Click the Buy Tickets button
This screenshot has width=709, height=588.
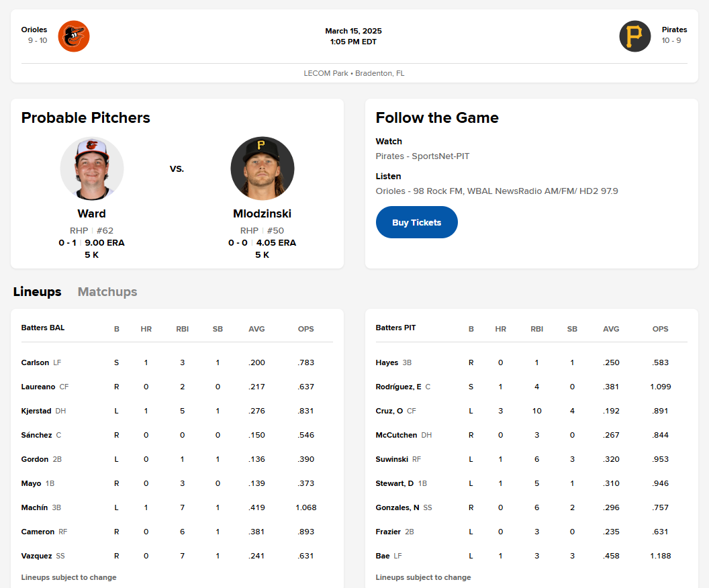pyautogui.click(x=416, y=222)
